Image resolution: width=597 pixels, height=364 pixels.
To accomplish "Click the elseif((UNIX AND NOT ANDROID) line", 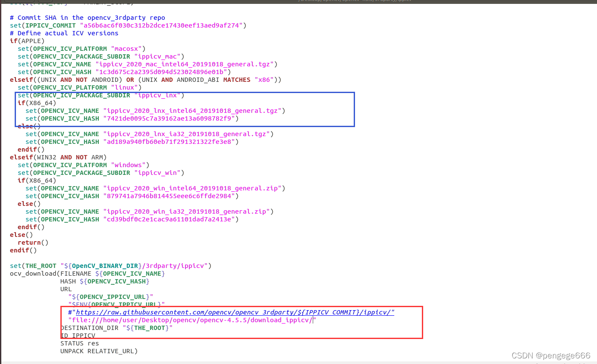I will pos(146,80).
